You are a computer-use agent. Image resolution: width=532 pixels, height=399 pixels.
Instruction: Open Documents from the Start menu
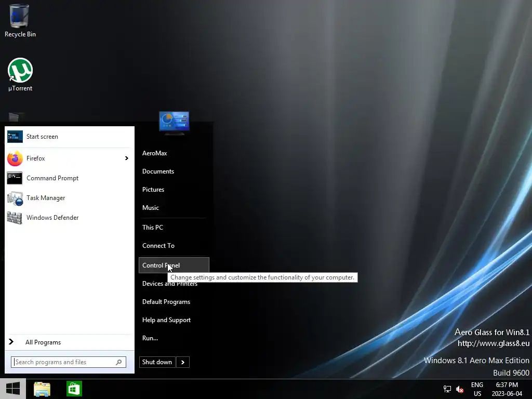tap(158, 171)
